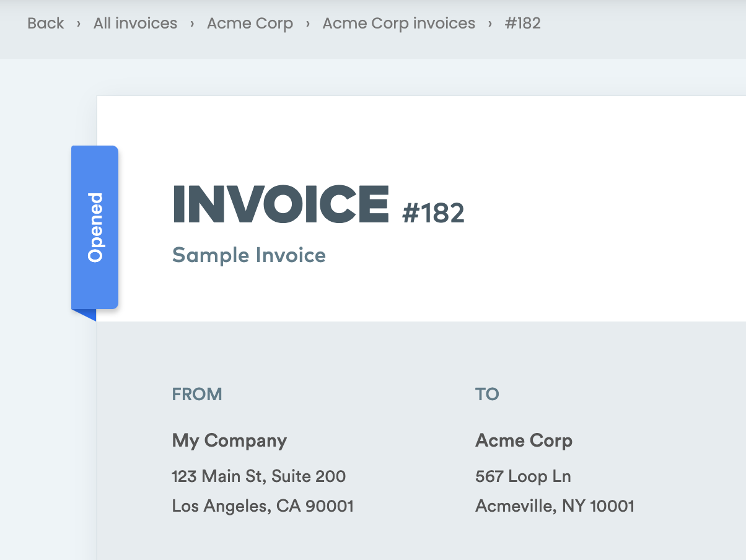Image resolution: width=746 pixels, height=560 pixels.
Task: Click the chevron after All invoices
Action: click(x=191, y=23)
